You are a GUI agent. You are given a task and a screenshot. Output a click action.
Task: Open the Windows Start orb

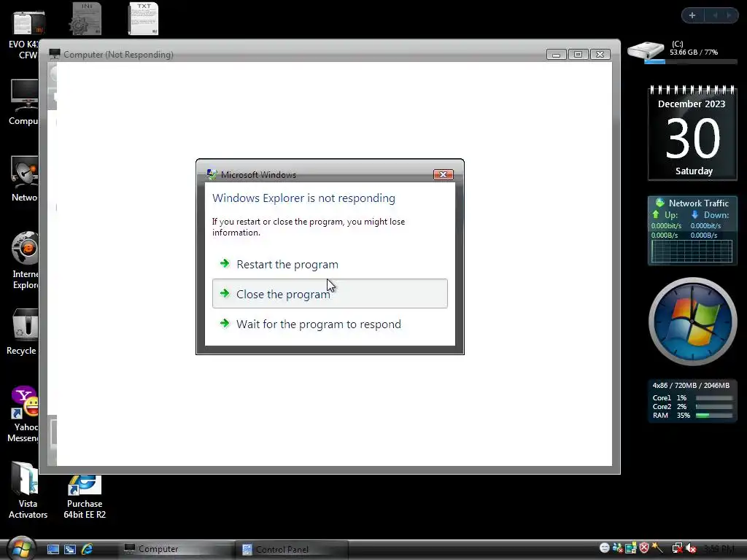(x=21, y=548)
